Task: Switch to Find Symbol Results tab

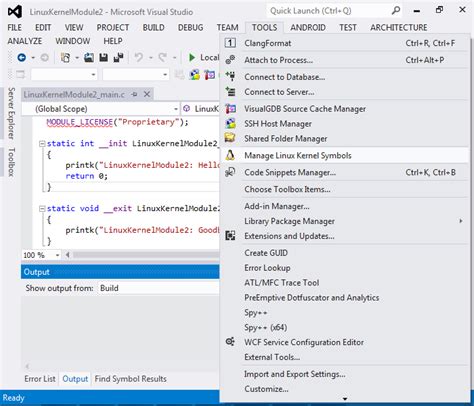Action: [131, 379]
